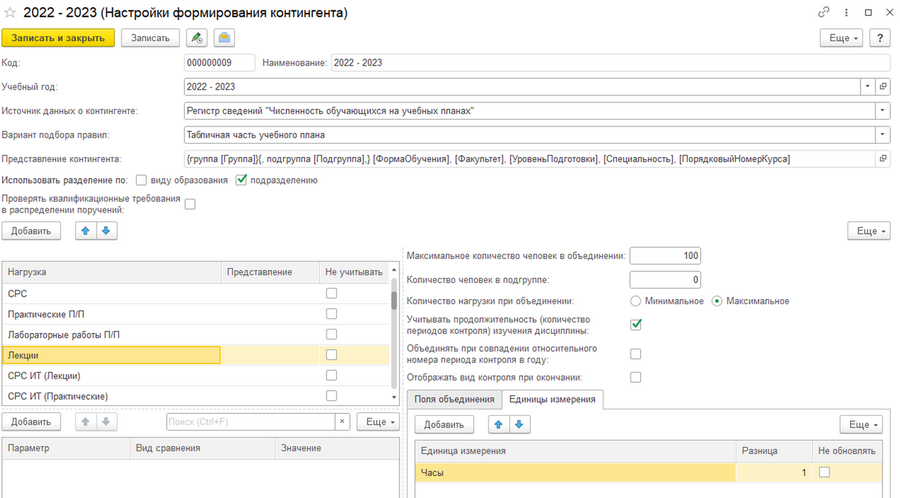This screenshot has width=900, height=498.
Task: Move unit down in Единицы измерения tab
Action: (x=519, y=425)
